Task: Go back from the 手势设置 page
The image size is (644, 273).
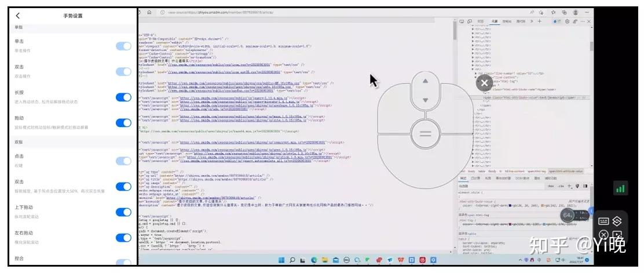Action: click(17, 16)
